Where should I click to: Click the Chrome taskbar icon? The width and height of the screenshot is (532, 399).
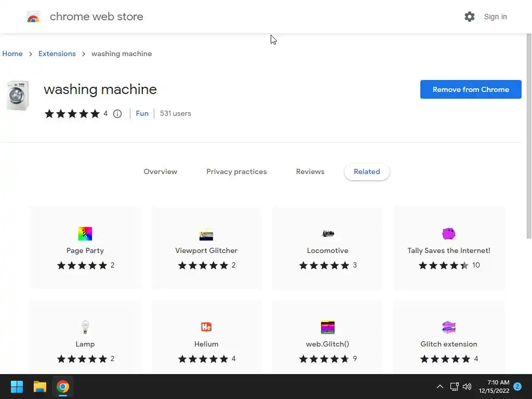(63, 387)
